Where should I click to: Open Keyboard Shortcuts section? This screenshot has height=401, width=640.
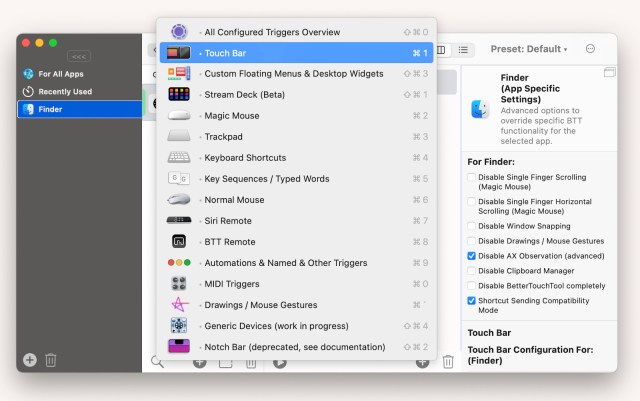[296, 158]
